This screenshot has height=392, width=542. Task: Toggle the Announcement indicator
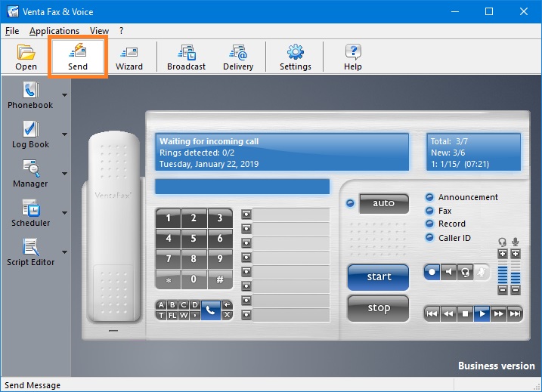pos(429,197)
